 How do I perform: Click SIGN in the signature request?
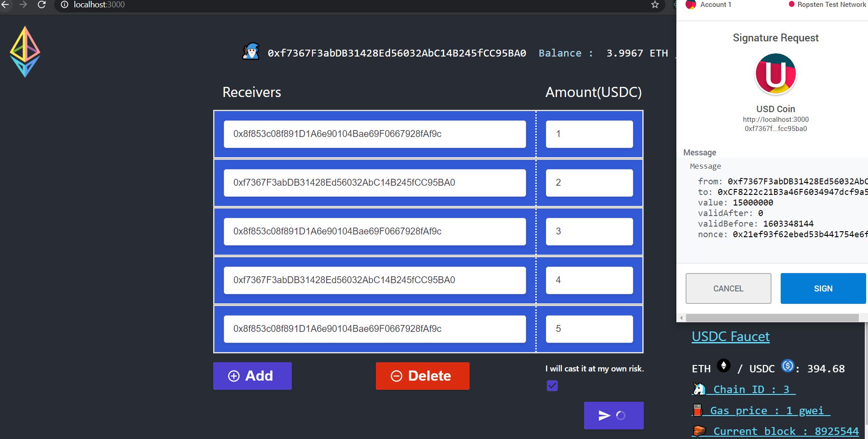(x=823, y=289)
